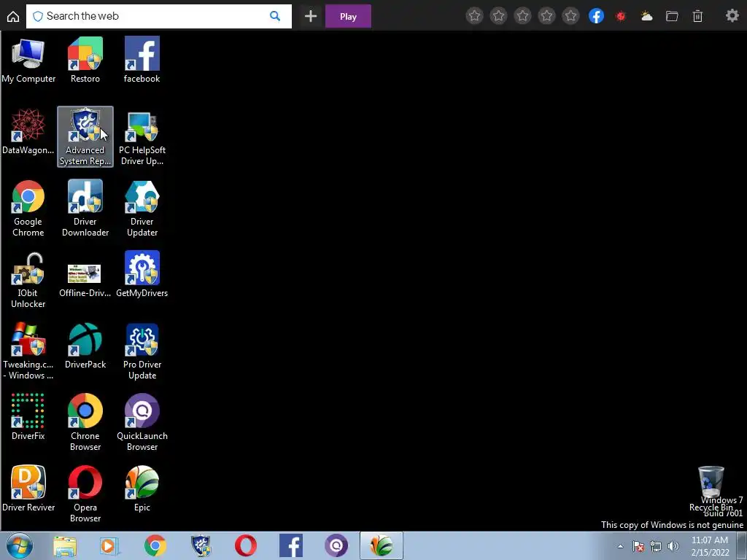The width and height of the screenshot is (747, 560).
Task: Select the DriverPack desktop shortcut
Action: (85, 346)
